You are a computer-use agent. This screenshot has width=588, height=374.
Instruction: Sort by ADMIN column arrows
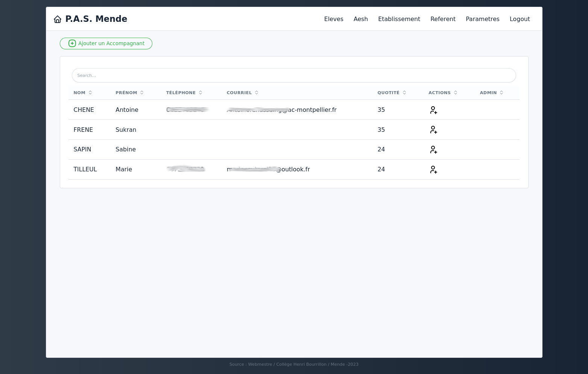point(501,93)
